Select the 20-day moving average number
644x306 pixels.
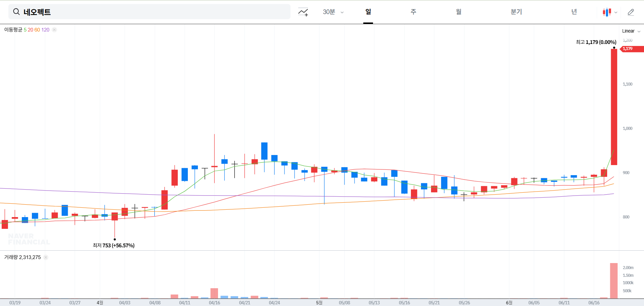pyautogui.click(x=31, y=30)
